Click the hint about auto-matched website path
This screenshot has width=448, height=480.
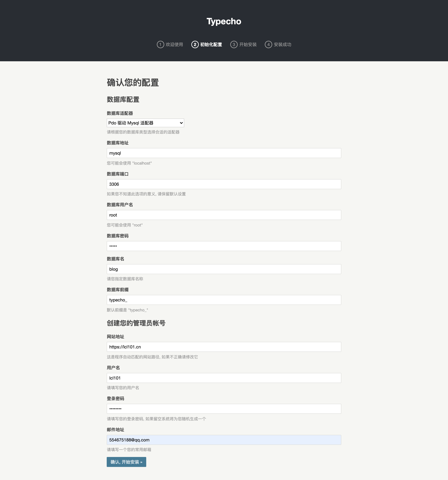152,357
